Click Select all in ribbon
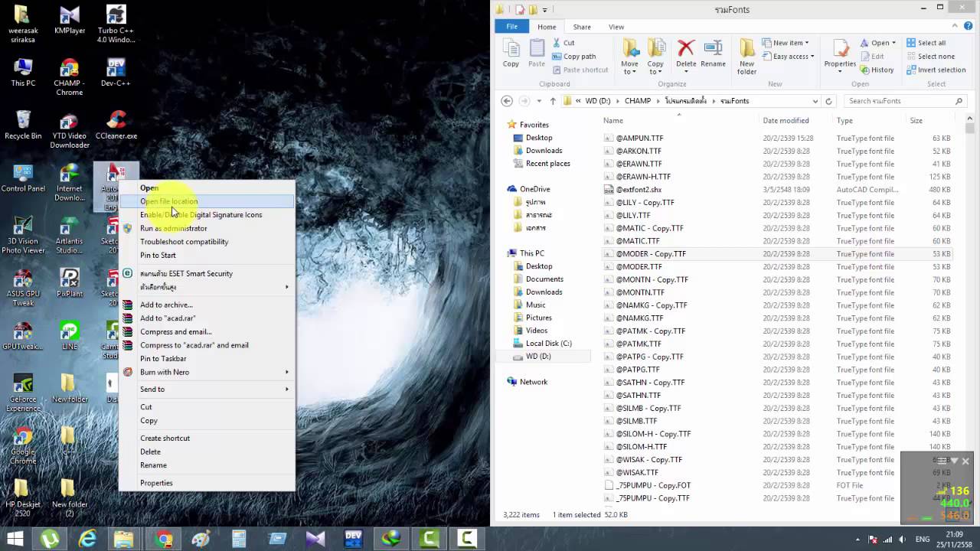Image resolution: width=980 pixels, height=551 pixels. (926, 43)
